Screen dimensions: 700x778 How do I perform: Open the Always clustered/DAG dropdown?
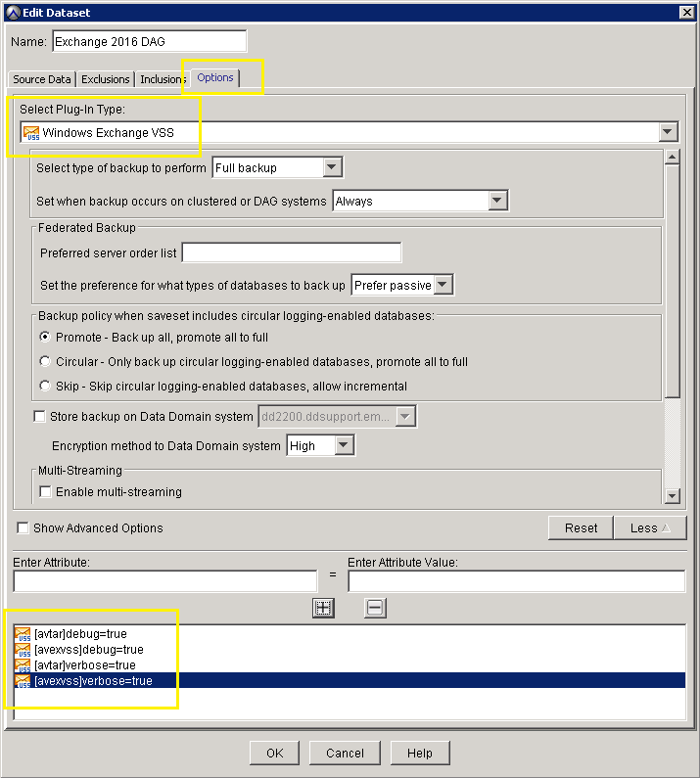coord(497,201)
